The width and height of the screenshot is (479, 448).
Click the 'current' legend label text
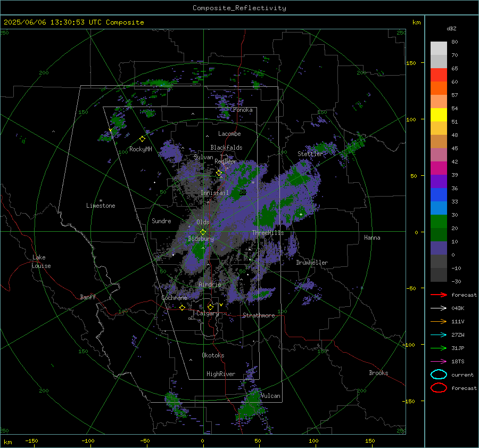463,374
